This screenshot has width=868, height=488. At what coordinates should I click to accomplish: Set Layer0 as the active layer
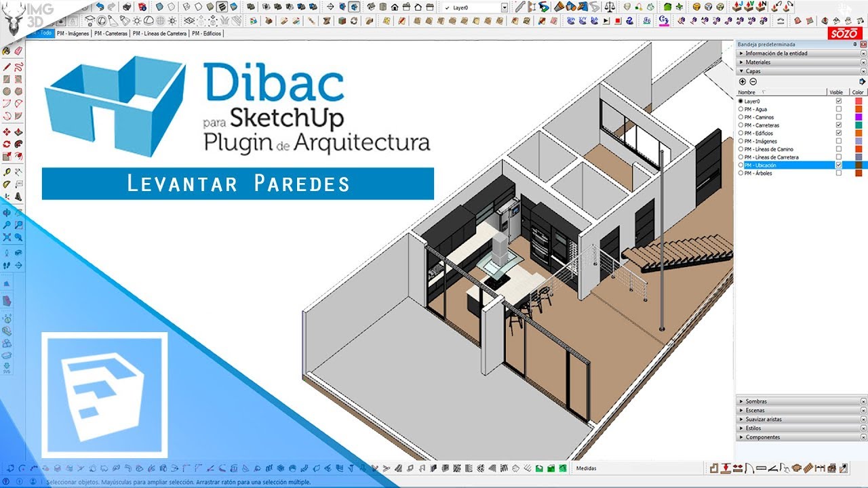click(x=741, y=101)
